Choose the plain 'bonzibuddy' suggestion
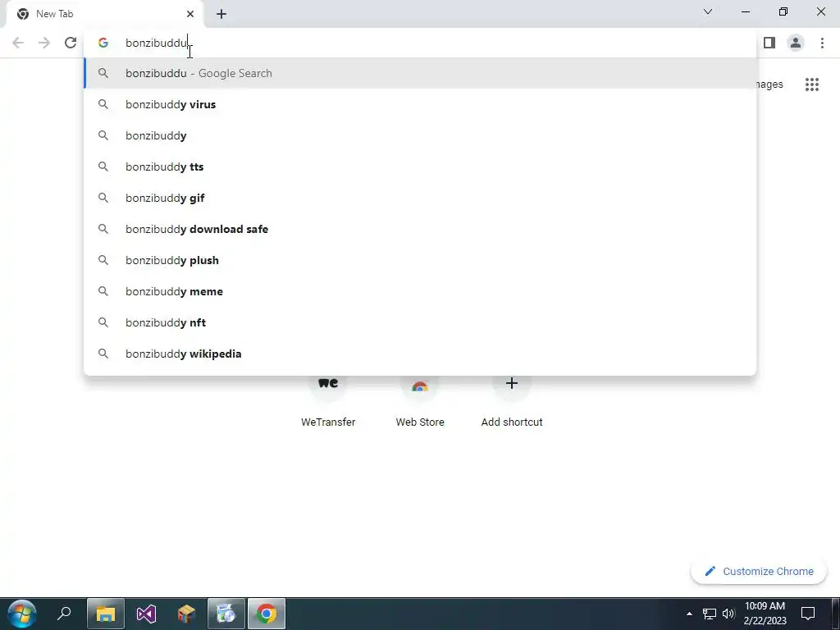 420,135
